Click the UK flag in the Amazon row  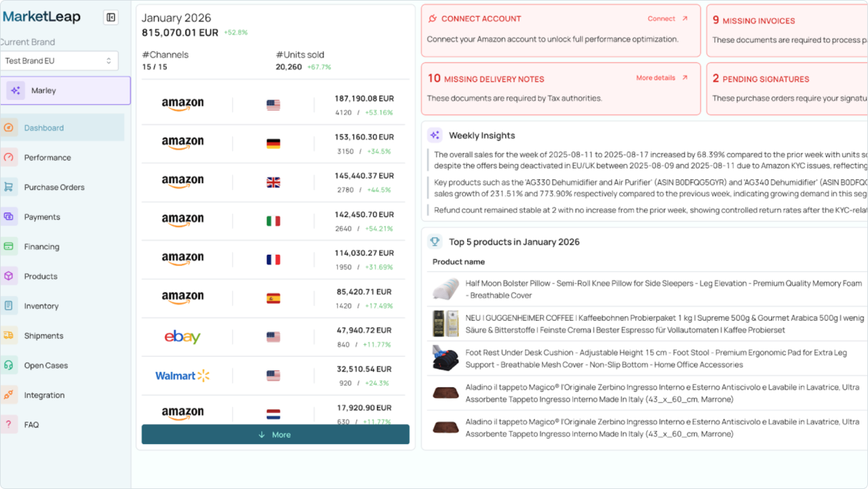click(273, 182)
